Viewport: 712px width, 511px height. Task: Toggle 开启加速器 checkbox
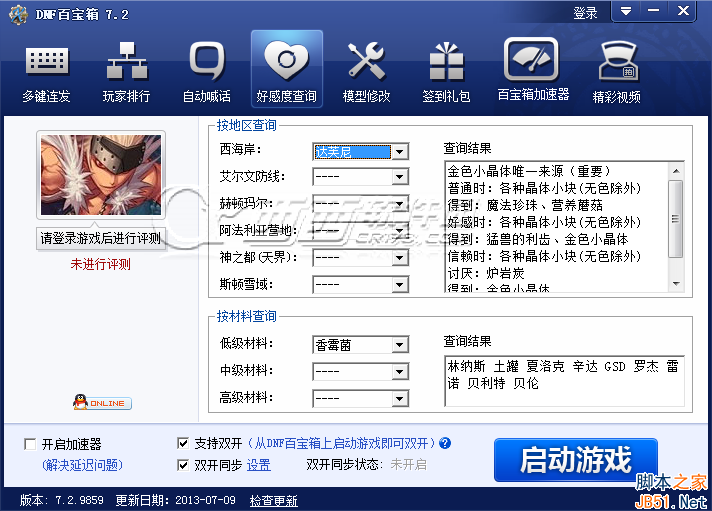coord(30,444)
